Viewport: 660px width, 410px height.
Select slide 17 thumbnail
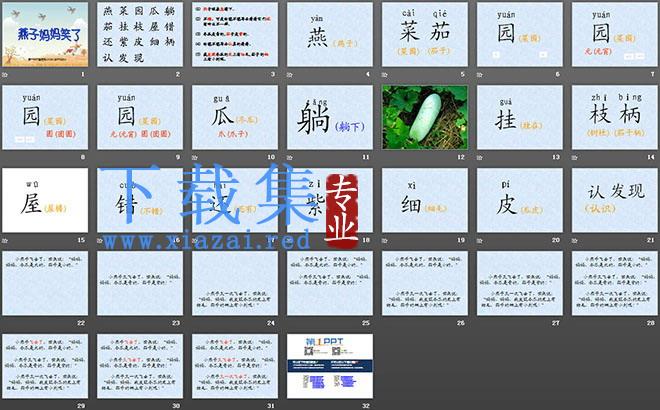(x=235, y=200)
